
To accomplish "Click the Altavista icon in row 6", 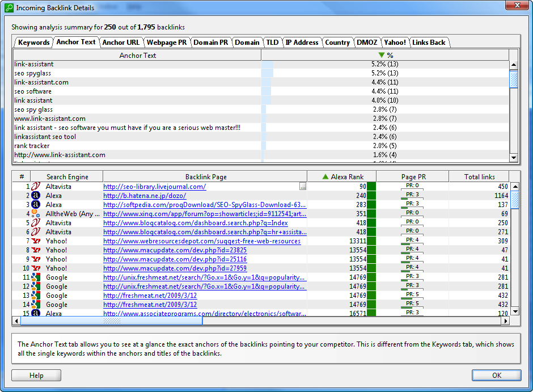I will [x=36, y=232].
